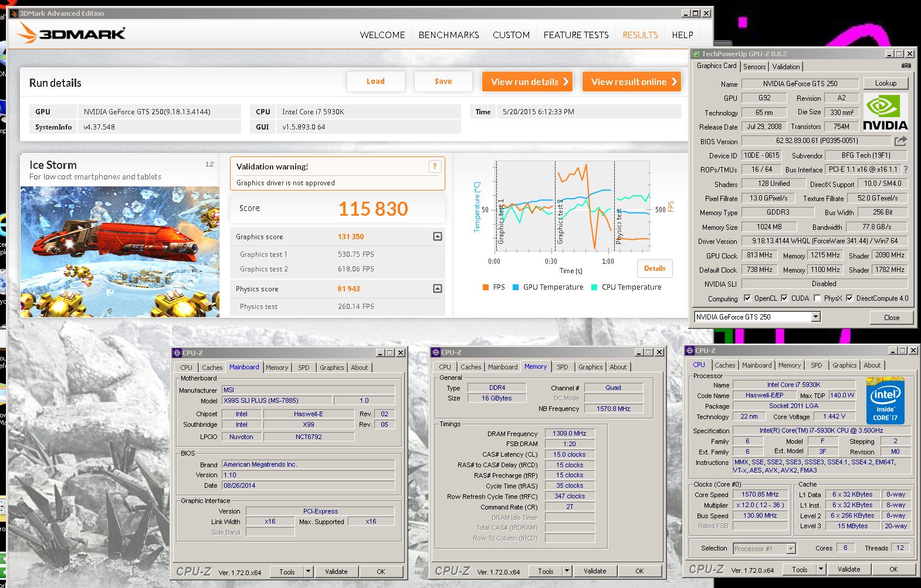Open the CUSTOM tab in 3DMark
Screen dimensions: 921x588
click(x=511, y=35)
